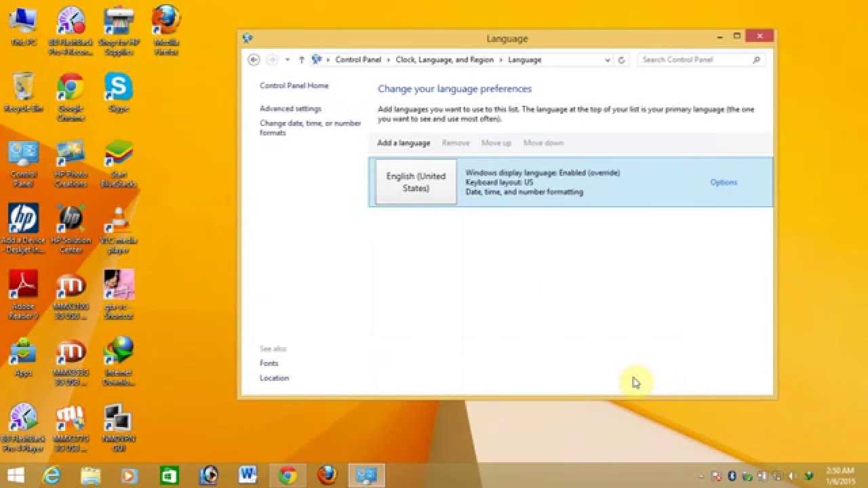Open Mozilla Firefox desktop shortcut
Viewport: 868px width, 488px height.
pos(166,30)
